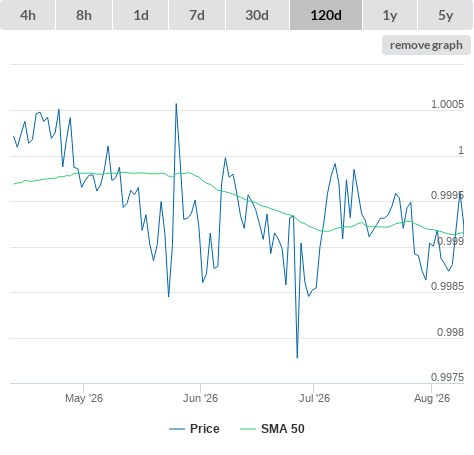This screenshot has height=455, width=474.
Task: Switch chart to 30d range
Action: pyautogui.click(x=257, y=15)
